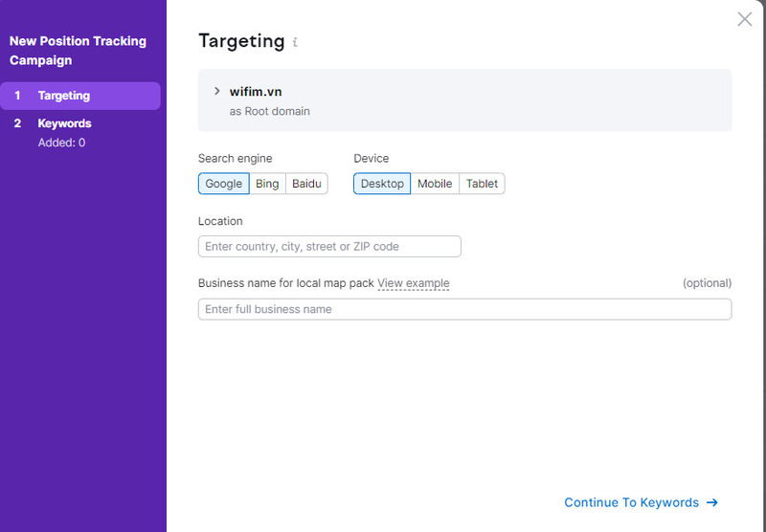The image size is (766, 532).
Task: Expand the wifim.vn domain chevron
Action: 217,91
